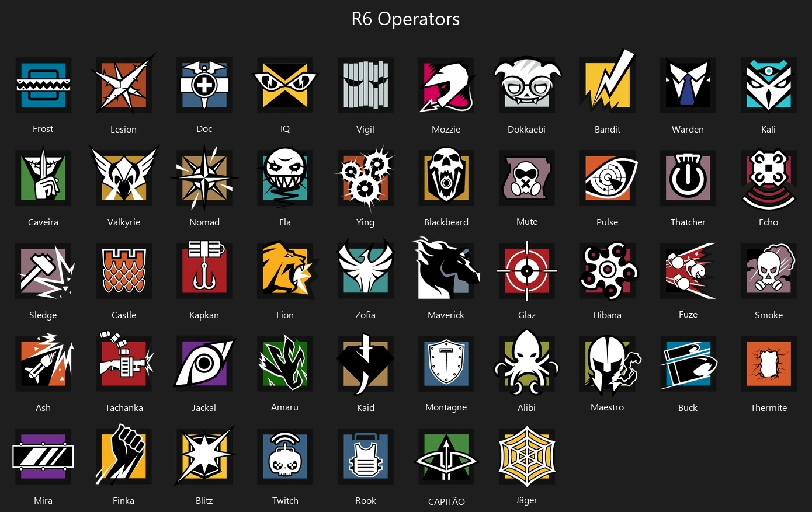Choose the Caveira operator icon

tap(43, 177)
